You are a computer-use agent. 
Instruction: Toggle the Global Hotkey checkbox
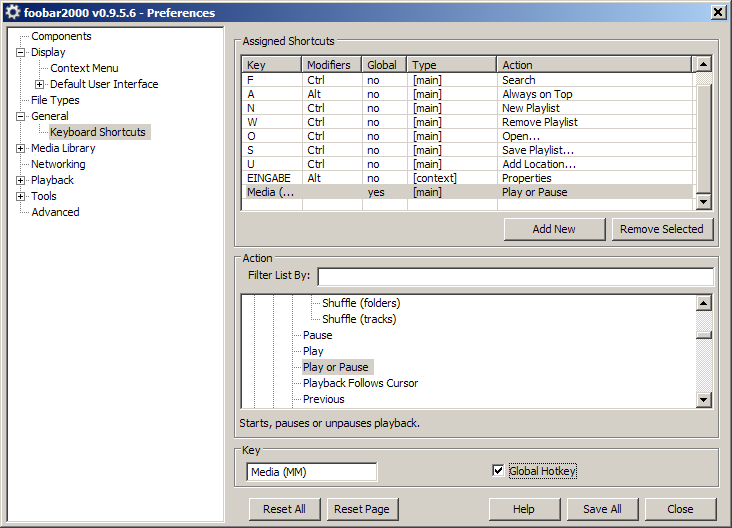(x=498, y=471)
